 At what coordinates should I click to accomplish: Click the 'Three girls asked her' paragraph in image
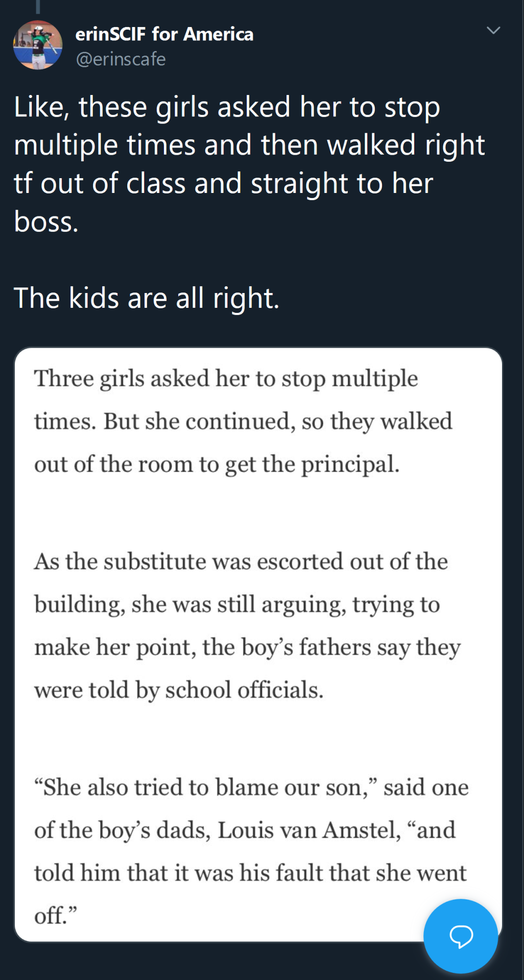point(226,379)
